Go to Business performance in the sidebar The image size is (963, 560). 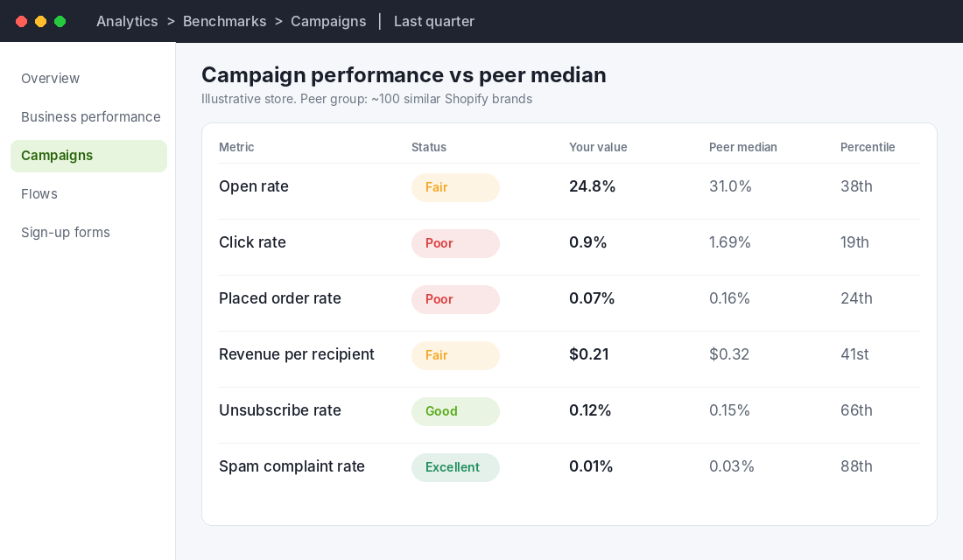[90, 116]
